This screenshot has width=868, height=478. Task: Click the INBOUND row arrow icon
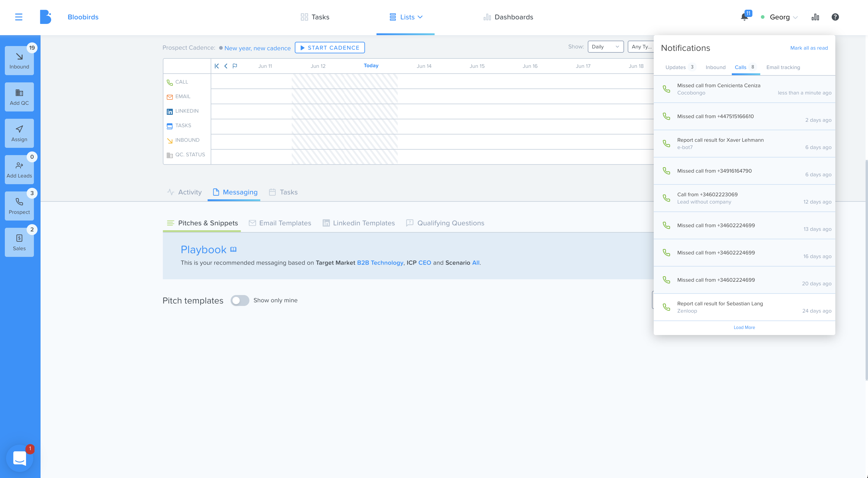[169, 140]
